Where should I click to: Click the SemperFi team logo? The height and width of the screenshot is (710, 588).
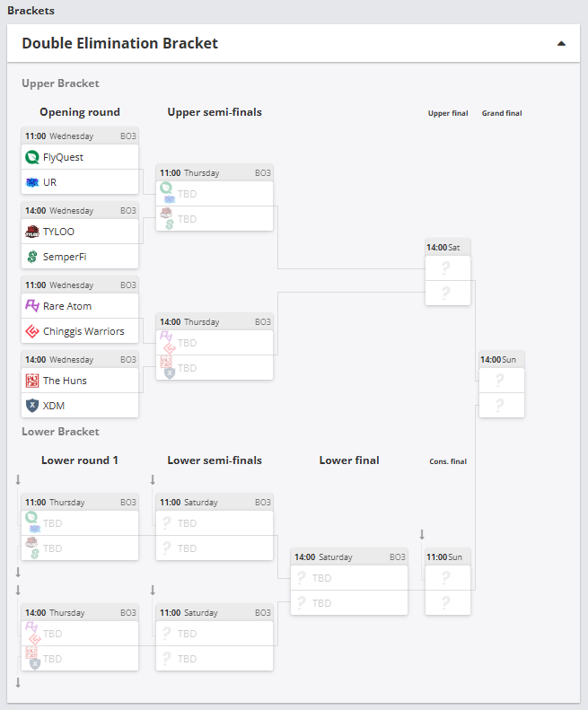[33, 257]
